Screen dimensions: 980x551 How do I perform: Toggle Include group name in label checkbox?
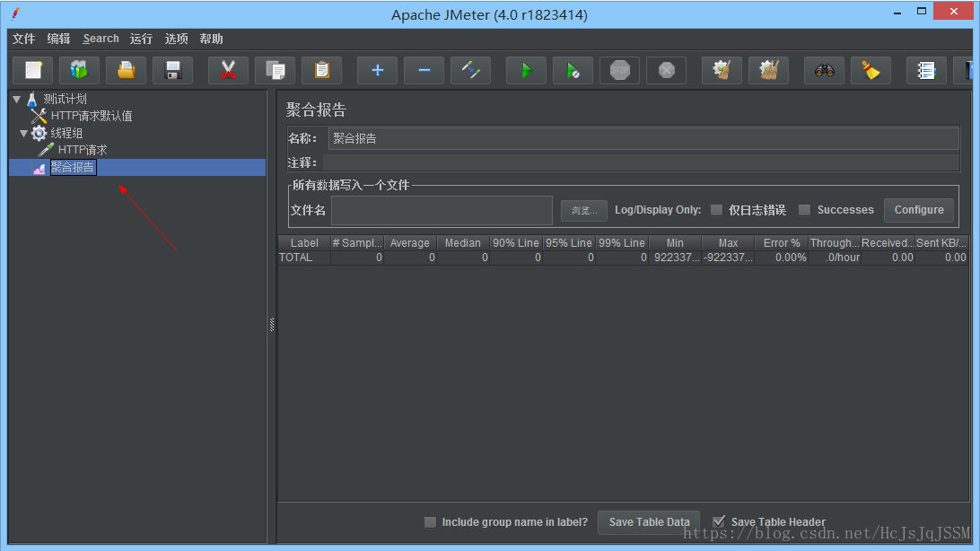430,521
